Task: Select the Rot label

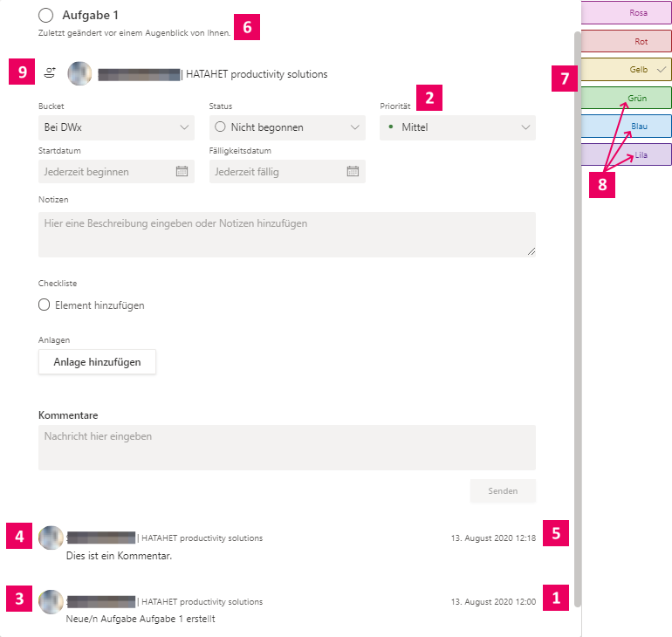Action: (x=626, y=41)
